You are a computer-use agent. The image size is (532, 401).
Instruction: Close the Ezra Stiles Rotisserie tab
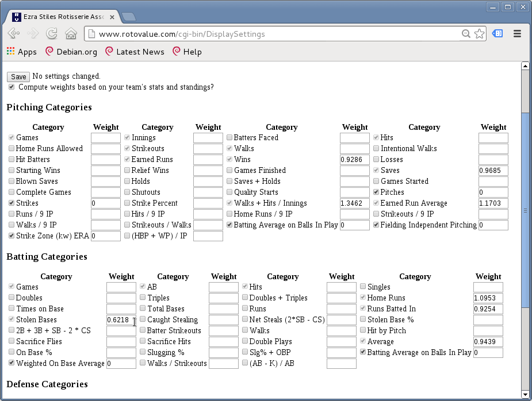[112, 17]
